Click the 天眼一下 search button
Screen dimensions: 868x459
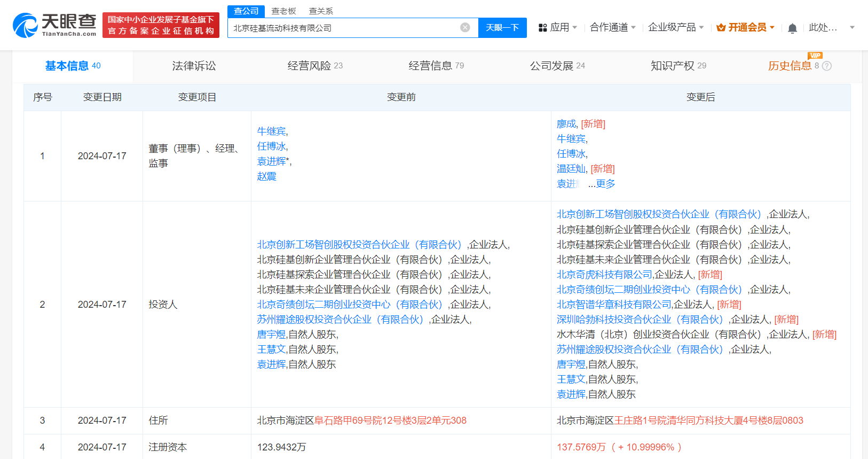(502, 28)
